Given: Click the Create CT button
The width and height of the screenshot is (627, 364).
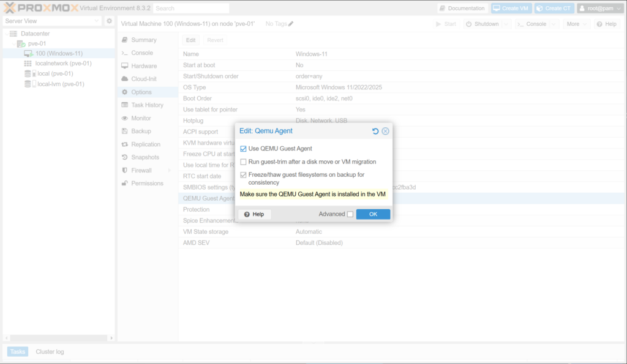Looking at the screenshot, I should [x=554, y=8].
